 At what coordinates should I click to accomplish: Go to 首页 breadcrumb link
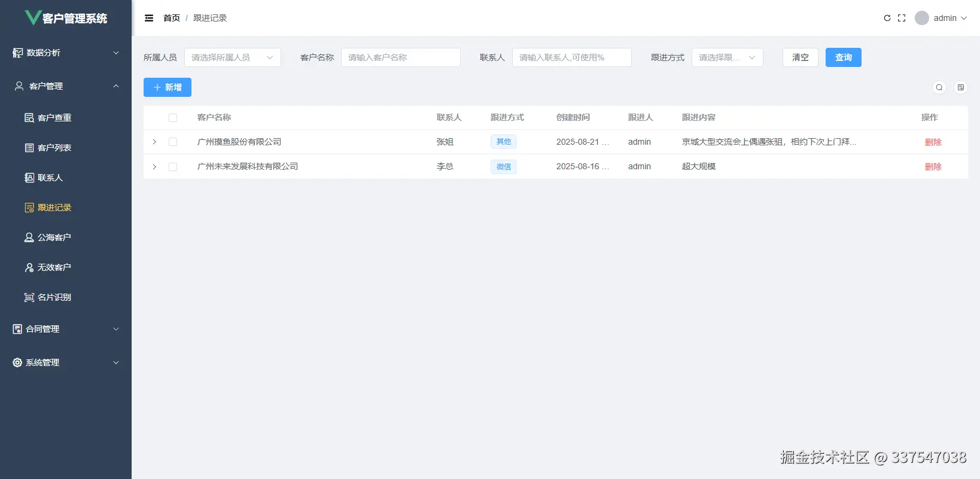tap(172, 18)
